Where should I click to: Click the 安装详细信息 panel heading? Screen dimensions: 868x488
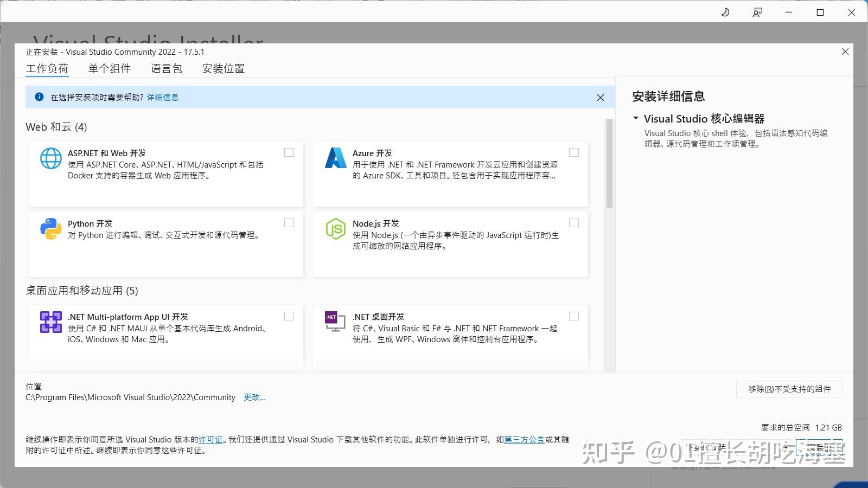pos(668,97)
